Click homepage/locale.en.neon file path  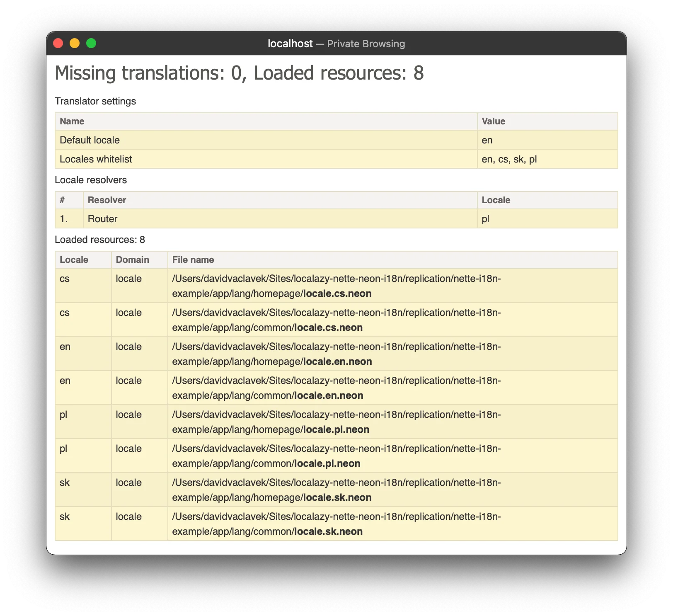336,354
